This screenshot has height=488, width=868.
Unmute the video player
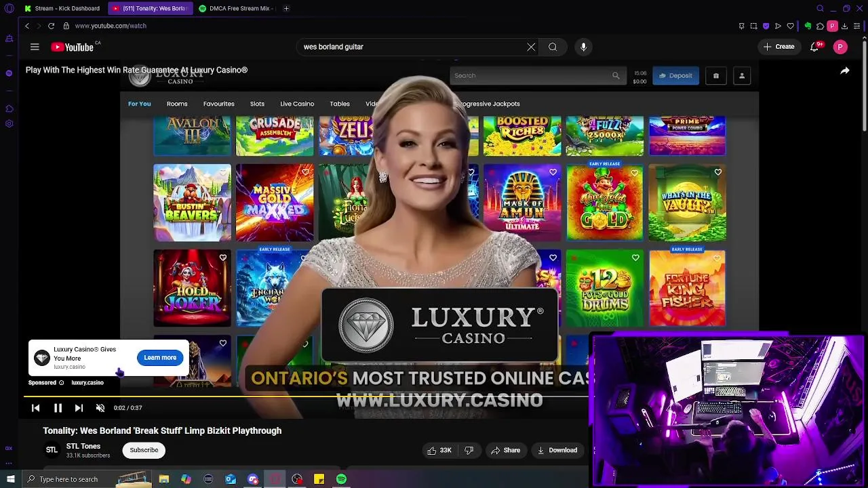pos(100,408)
